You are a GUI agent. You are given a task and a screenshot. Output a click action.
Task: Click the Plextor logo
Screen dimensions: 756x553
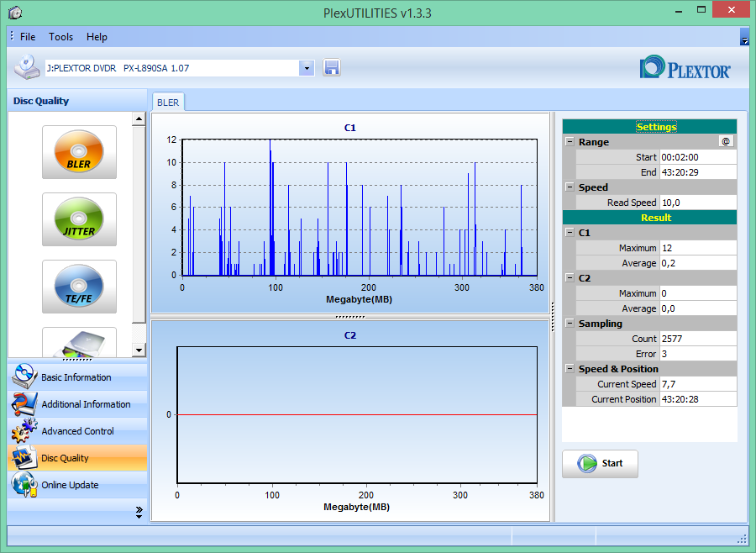pyautogui.click(x=685, y=67)
